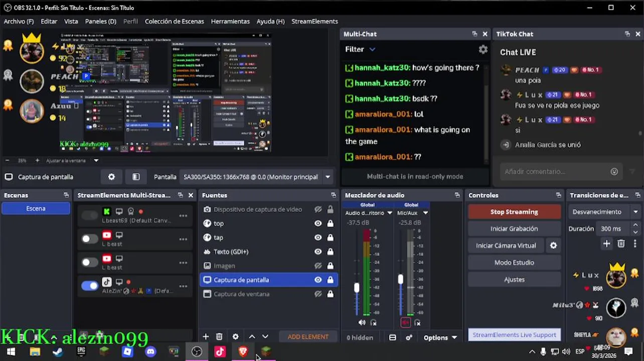Delete transition with trash icon
Screen dimensions: 644x361
[621, 244]
